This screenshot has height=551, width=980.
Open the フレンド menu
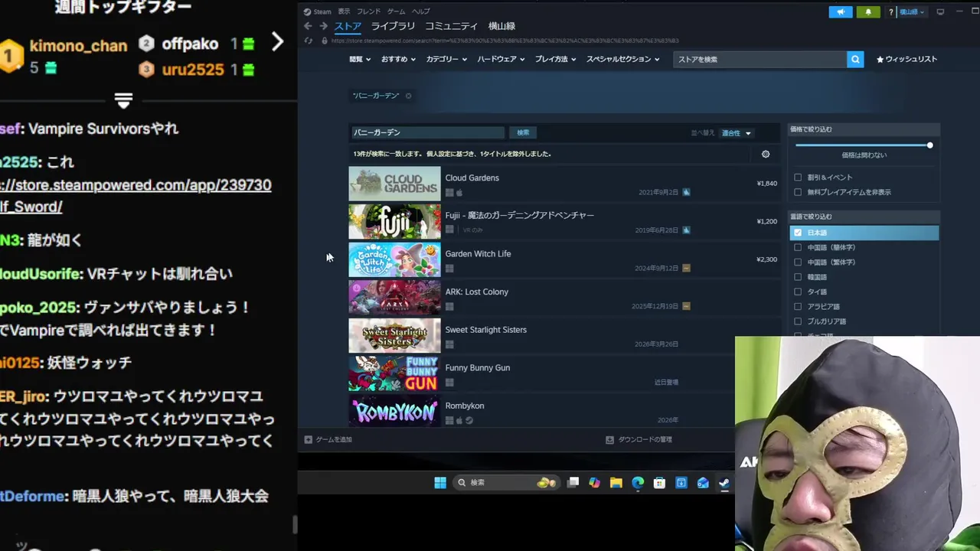(368, 11)
